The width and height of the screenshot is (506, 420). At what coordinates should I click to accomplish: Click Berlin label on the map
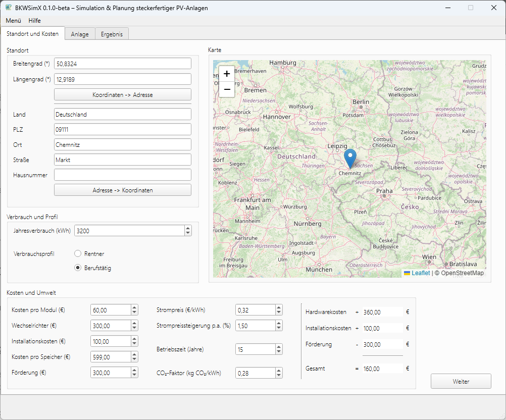[x=361, y=101]
